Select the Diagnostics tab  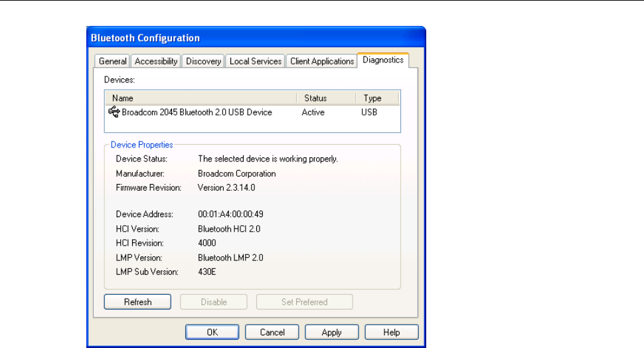(x=383, y=60)
